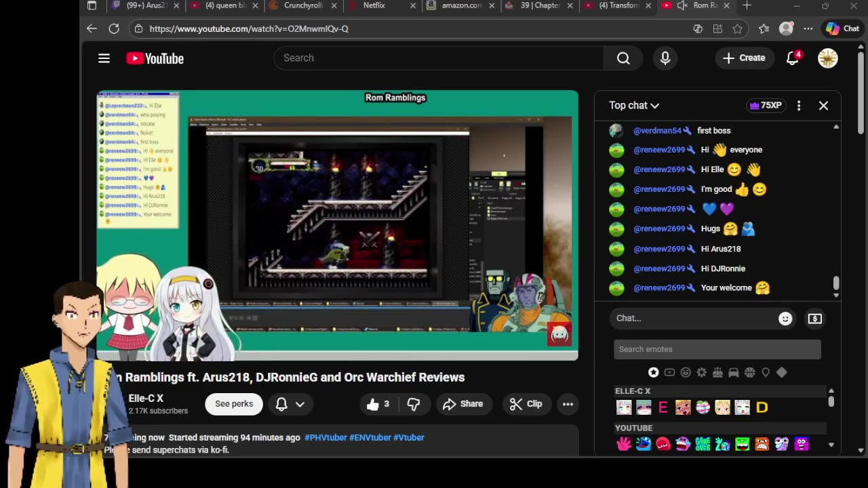The height and width of the screenshot is (488, 868).
Task: Select the basketball activities emoji category
Action: point(749,372)
